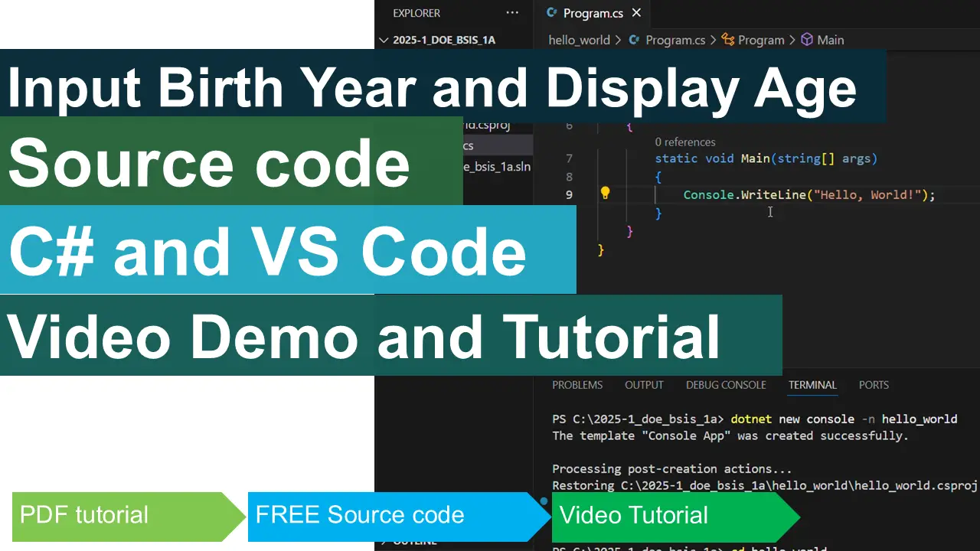The image size is (980, 551).
Task: Open the FREE Source code link
Action: 360,515
